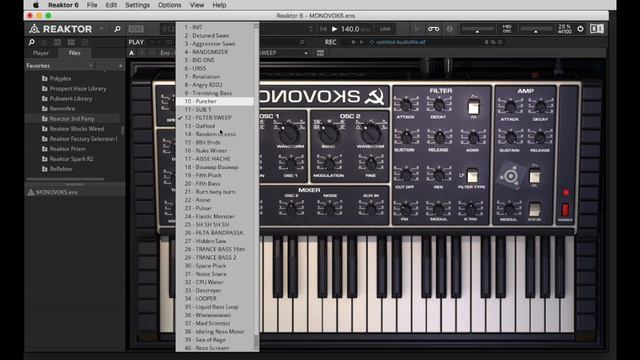Image resolution: width=640 pixels, height=360 pixels.
Task: Click the AMP ATTACK knob
Action: 510,107
